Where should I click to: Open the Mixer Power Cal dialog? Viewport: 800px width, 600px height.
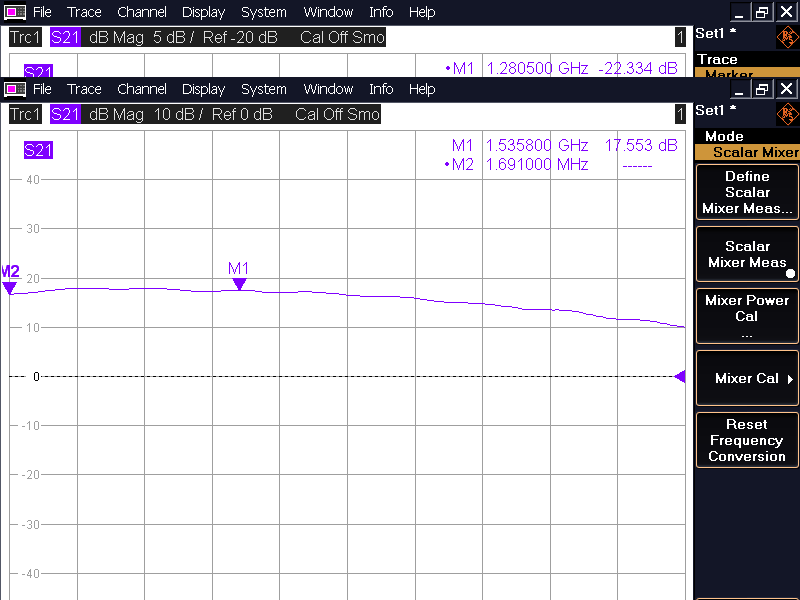coord(747,316)
